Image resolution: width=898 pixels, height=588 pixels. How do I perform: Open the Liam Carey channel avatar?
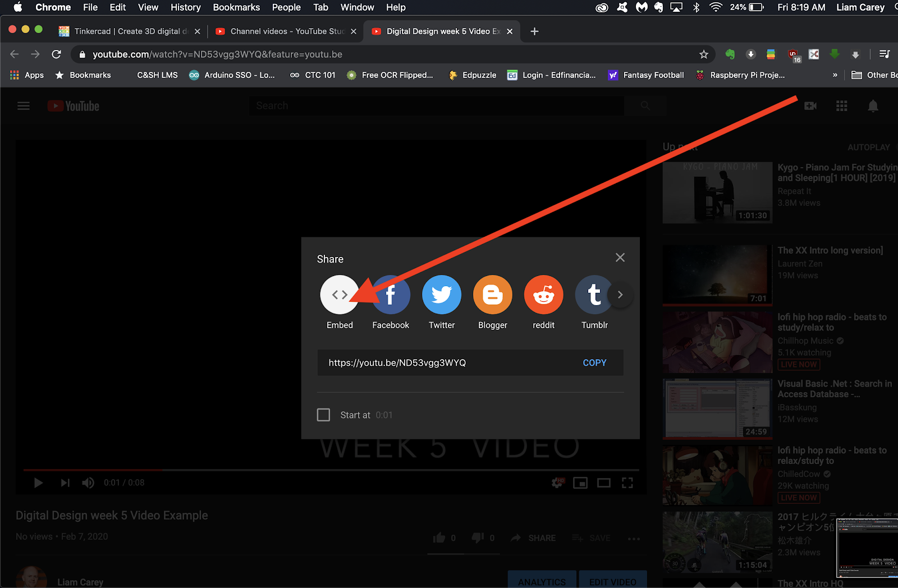pyautogui.click(x=31, y=578)
